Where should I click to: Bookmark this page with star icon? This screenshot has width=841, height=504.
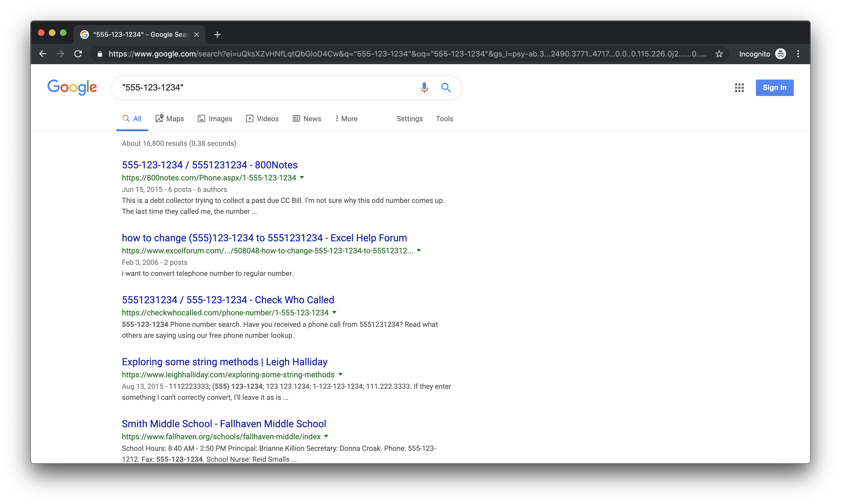pos(719,54)
